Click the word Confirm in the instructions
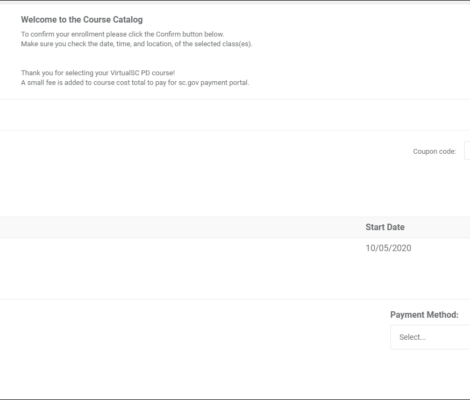The height and width of the screenshot is (400, 470). pyautogui.click(x=168, y=34)
